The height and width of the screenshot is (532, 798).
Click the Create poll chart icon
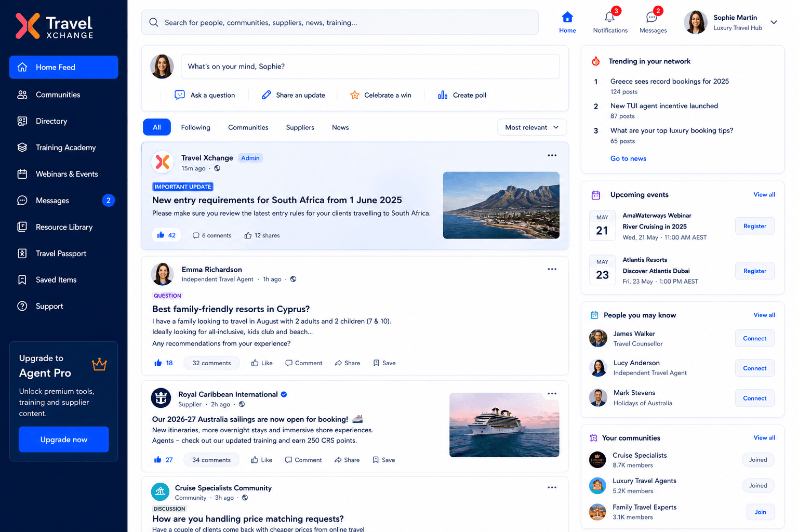[443, 95]
